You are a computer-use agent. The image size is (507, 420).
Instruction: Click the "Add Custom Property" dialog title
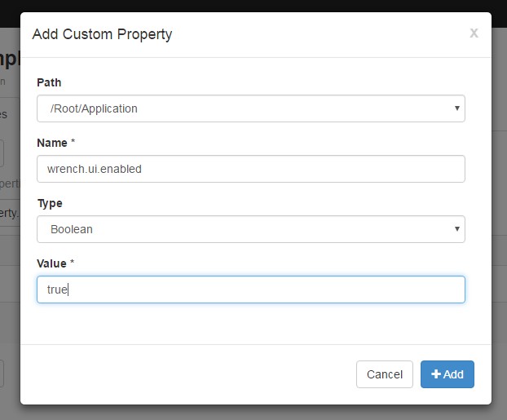coord(102,34)
